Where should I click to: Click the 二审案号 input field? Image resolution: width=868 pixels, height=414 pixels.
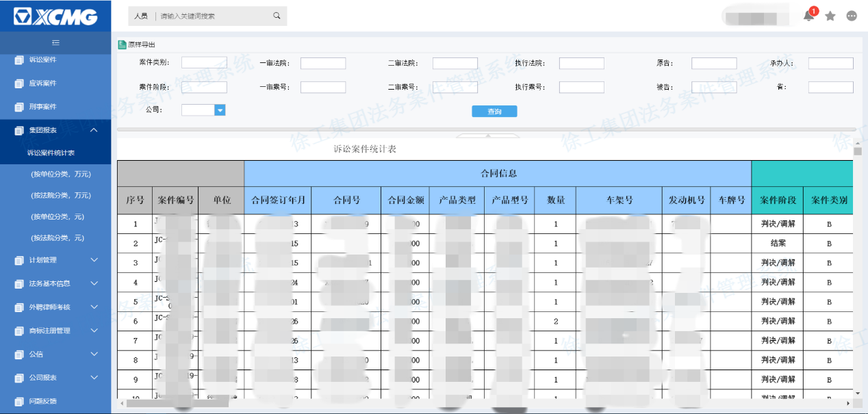[x=455, y=87]
